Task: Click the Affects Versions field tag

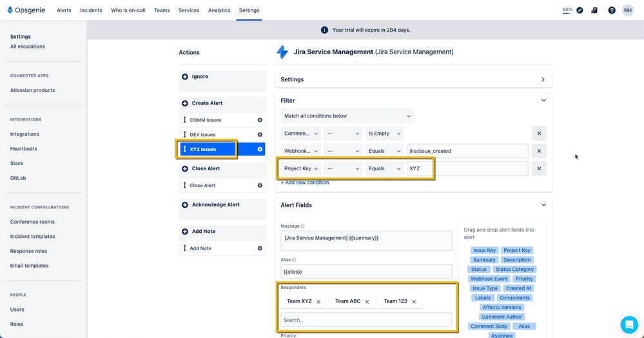Action: (x=502, y=308)
